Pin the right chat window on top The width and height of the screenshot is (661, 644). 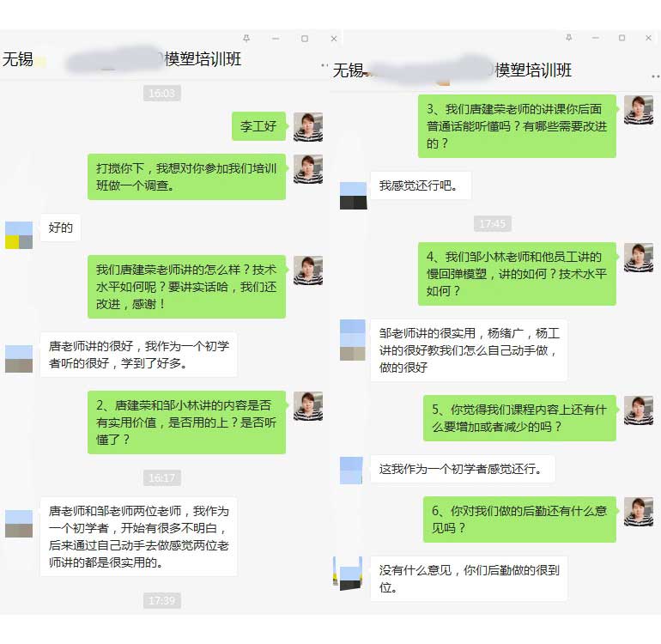click(568, 38)
